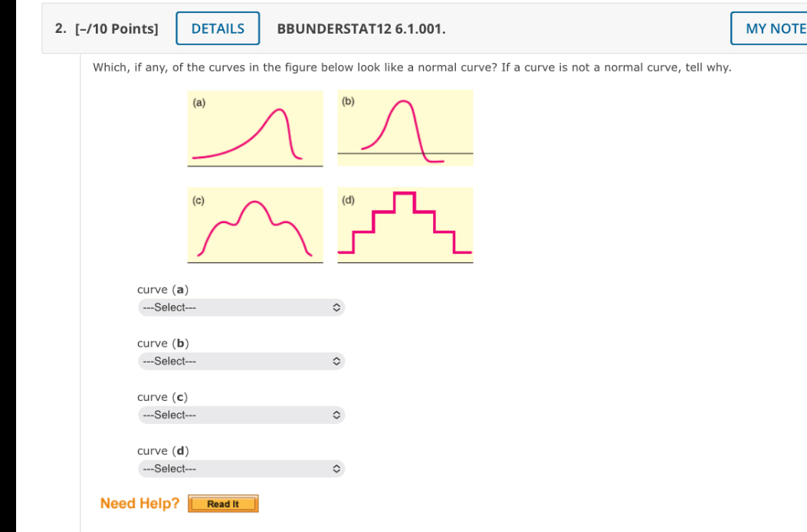
Task: Click the figure (c) three-peak curve image
Action: point(255,225)
